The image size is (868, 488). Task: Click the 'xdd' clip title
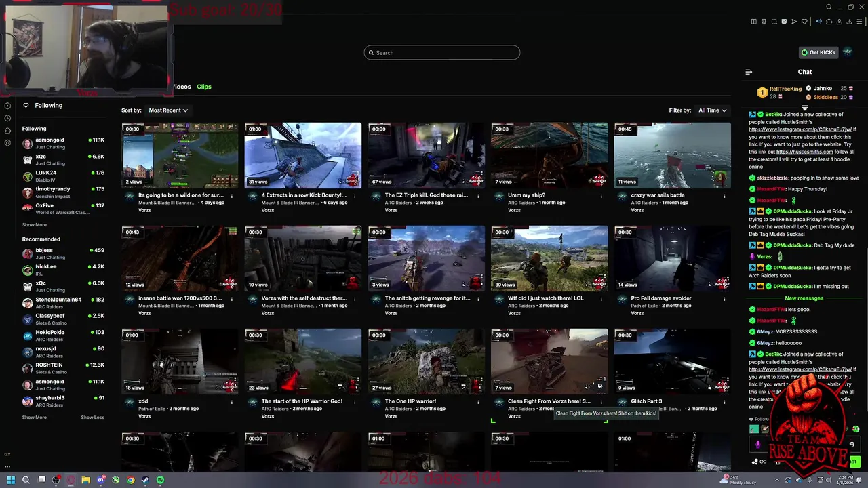(x=143, y=401)
